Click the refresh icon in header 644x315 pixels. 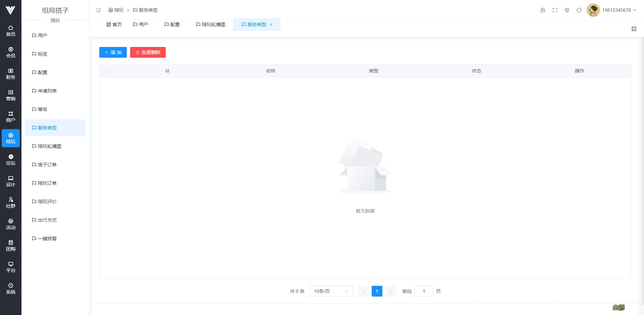point(579,10)
